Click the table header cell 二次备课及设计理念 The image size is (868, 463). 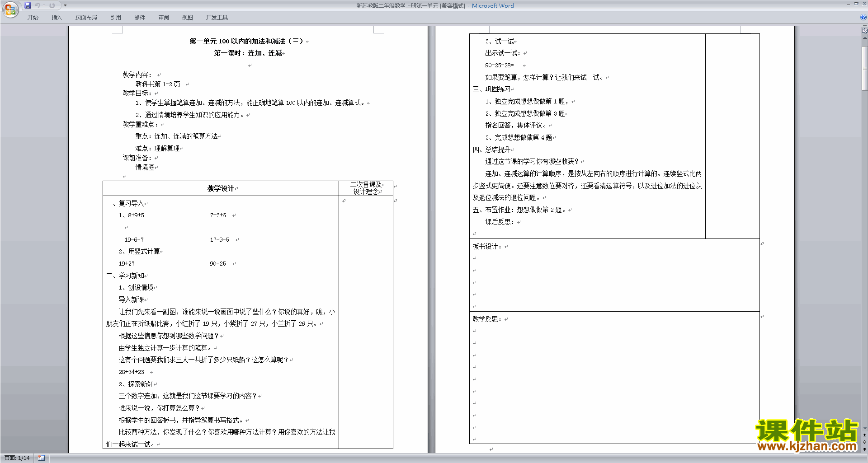tap(366, 188)
